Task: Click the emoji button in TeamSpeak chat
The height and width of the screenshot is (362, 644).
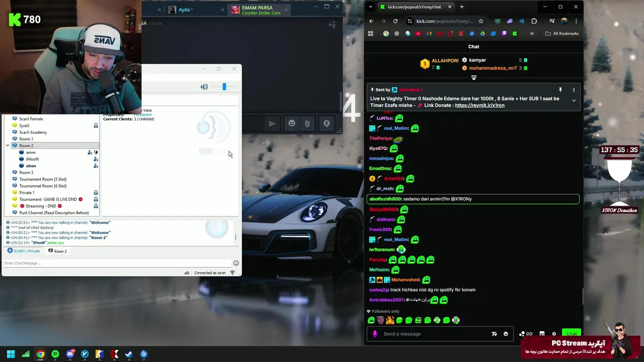Action: [x=236, y=263]
